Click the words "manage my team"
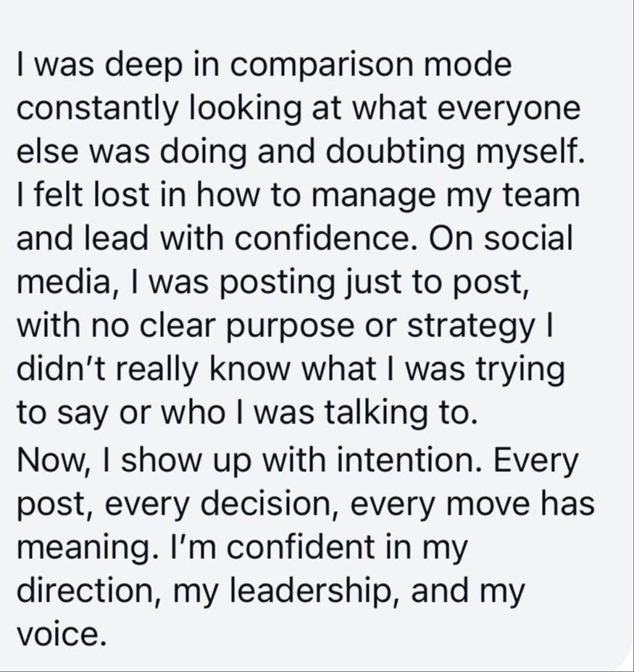The width and height of the screenshot is (634, 672). click(446, 196)
